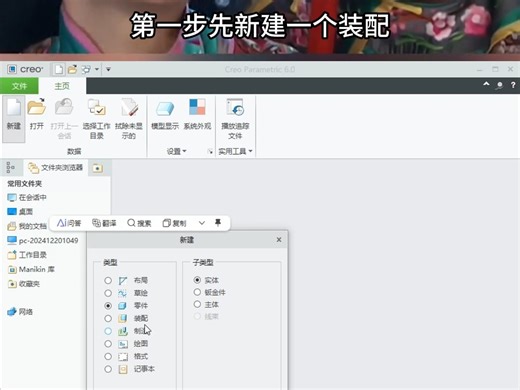
Task: Switch to 文件夹浏览器 folder browser tab
Action: click(55, 168)
